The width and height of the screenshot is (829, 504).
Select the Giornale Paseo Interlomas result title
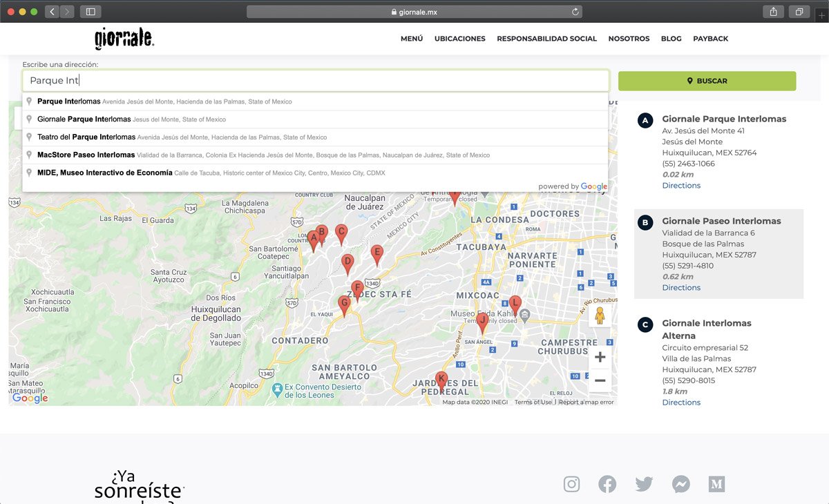722,221
